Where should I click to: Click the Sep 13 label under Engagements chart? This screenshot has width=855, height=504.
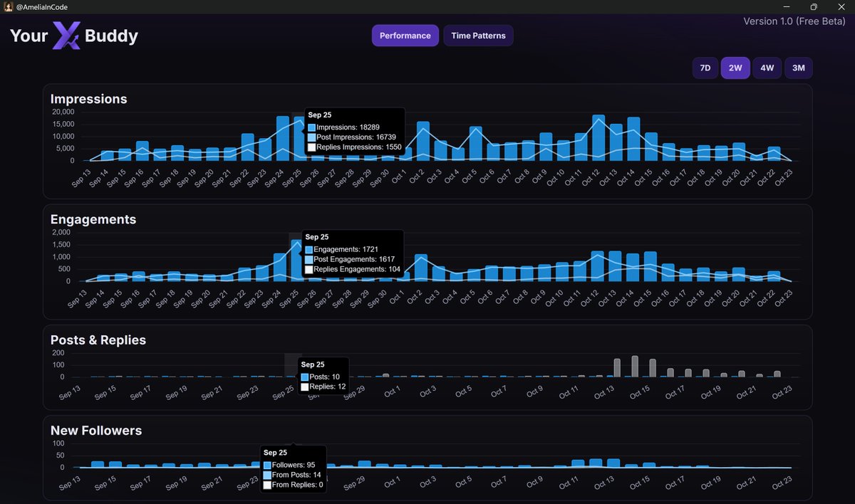[77, 298]
